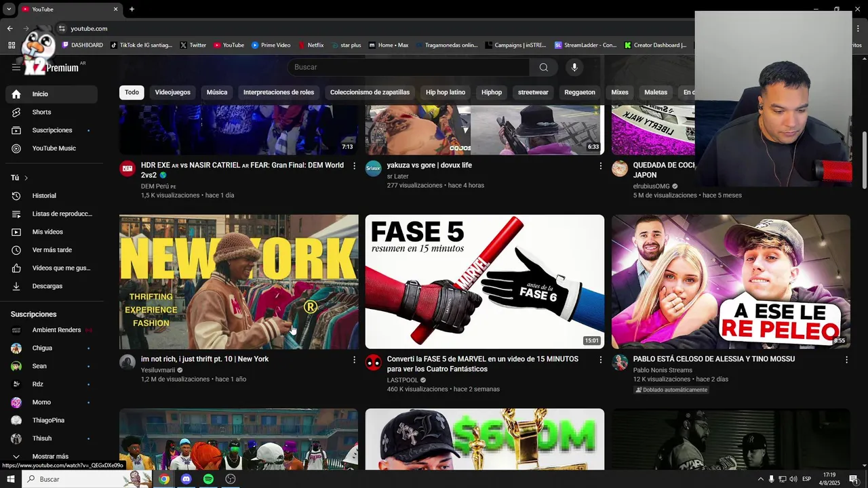Screen dimensions: 868x488
Task: Select the Videojuegos filter chip
Action: tap(172, 92)
